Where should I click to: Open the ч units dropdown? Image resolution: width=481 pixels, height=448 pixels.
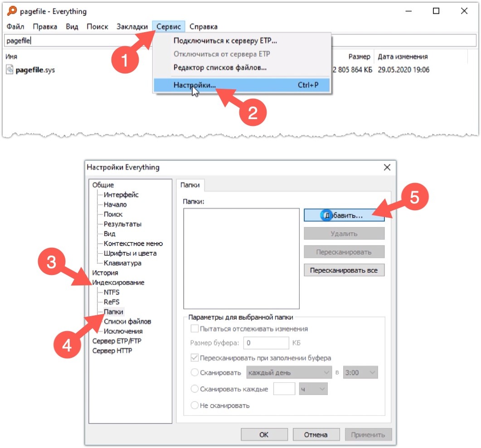(313, 389)
